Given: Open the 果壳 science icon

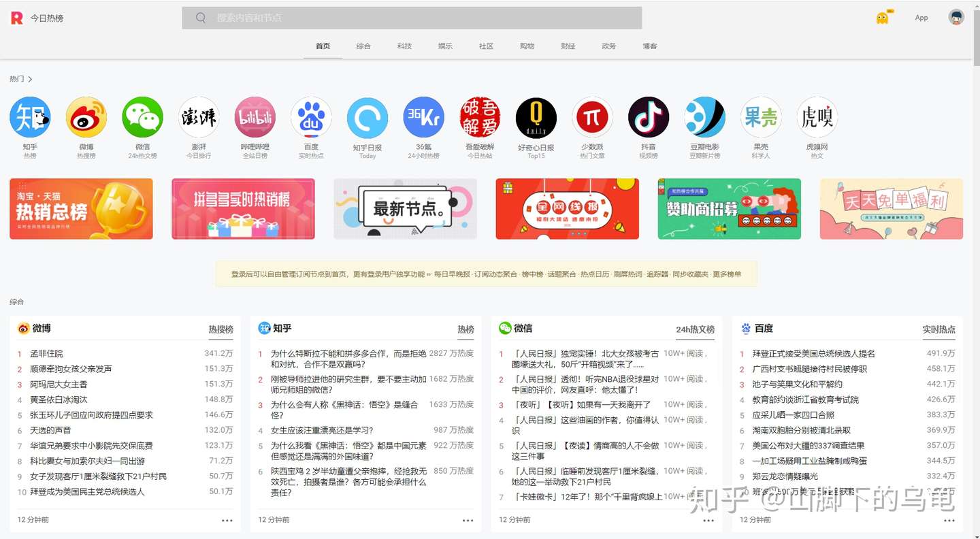Looking at the screenshot, I should click(761, 117).
